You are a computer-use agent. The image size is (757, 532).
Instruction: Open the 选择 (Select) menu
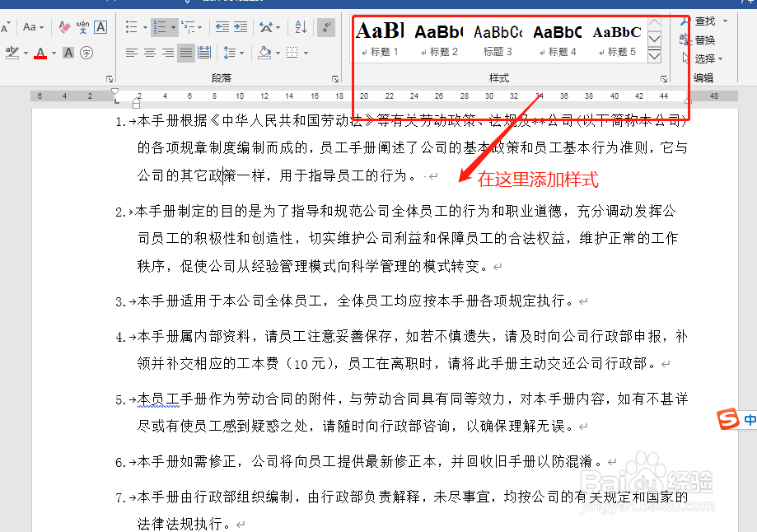[706, 58]
